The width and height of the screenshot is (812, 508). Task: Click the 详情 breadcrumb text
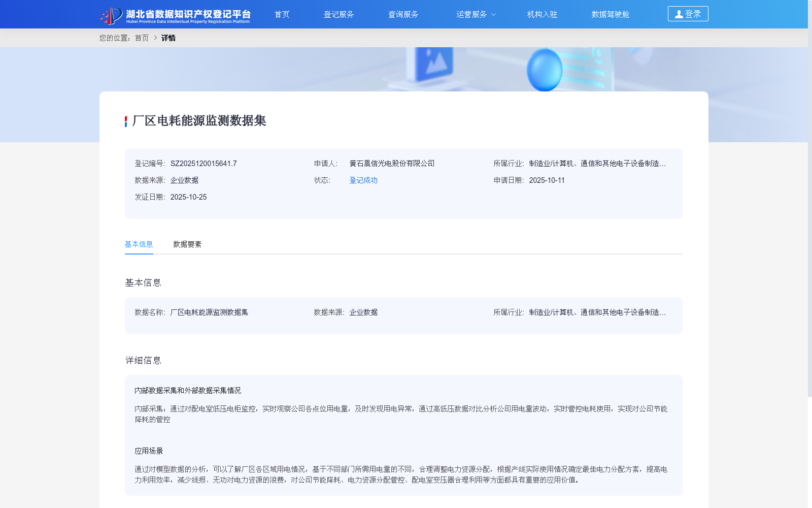pos(168,38)
